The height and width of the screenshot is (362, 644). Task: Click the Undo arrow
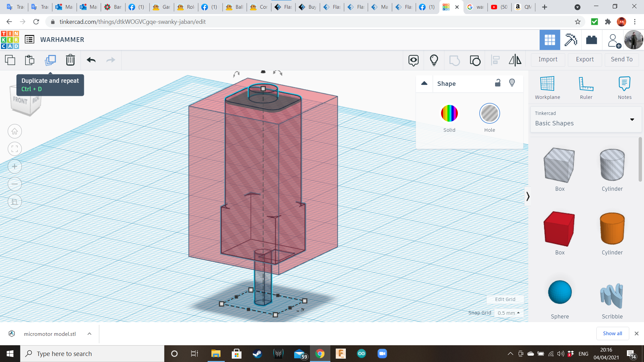click(x=91, y=60)
